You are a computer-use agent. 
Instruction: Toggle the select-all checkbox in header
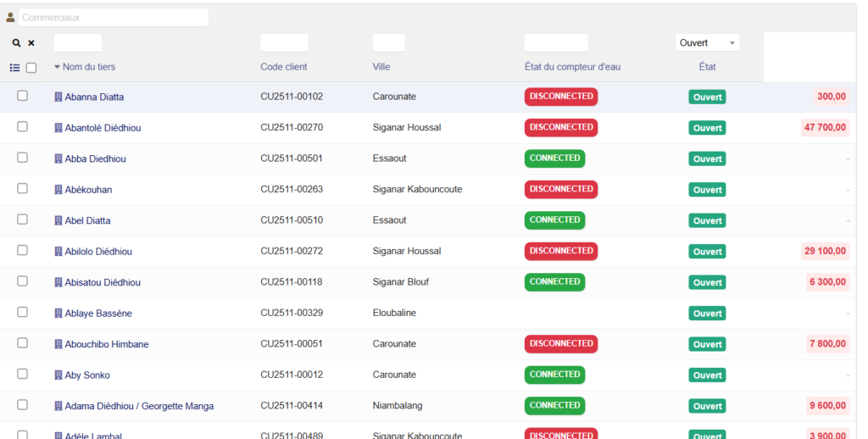pos(31,68)
